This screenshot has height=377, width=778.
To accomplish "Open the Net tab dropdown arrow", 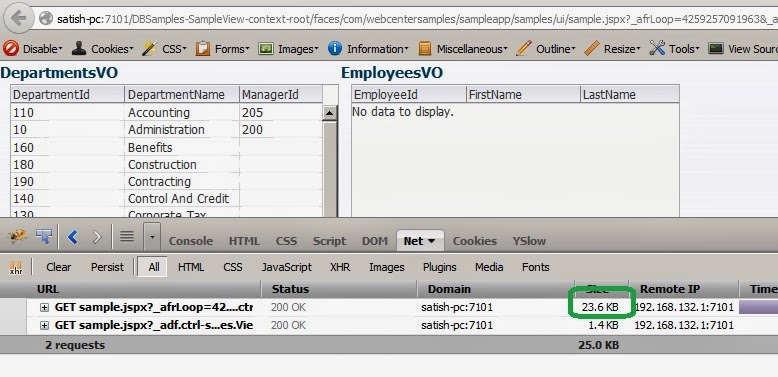I will (431, 241).
